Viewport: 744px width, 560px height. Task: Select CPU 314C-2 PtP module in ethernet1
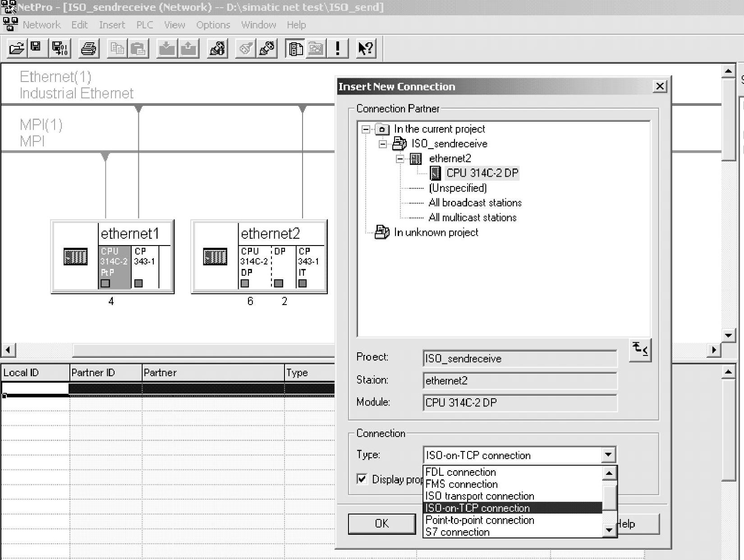pyautogui.click(x=115, y=267)
